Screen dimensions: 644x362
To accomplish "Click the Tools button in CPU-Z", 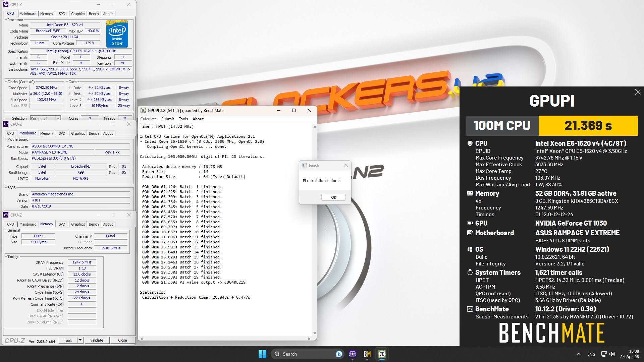I will tap(68, 340).
